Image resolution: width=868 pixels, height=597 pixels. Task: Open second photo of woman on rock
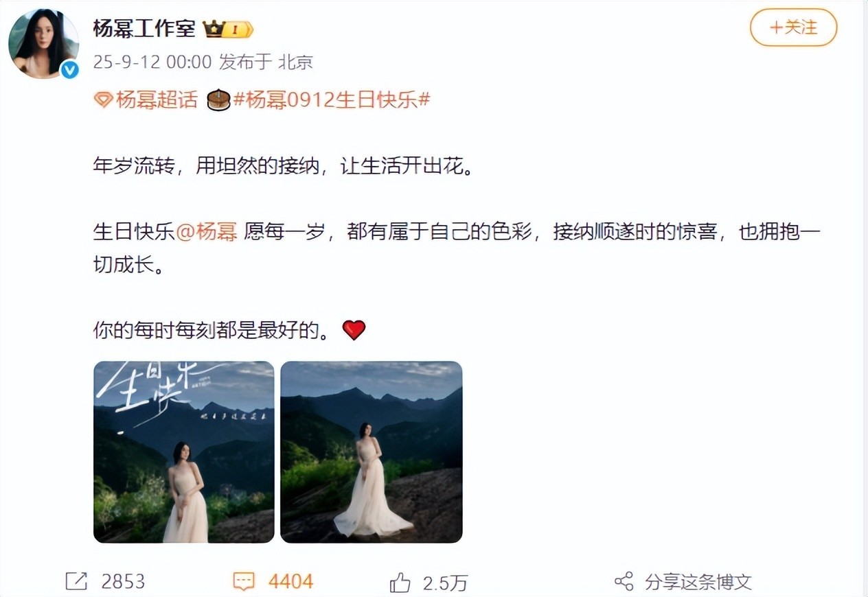tap(372, 452)
